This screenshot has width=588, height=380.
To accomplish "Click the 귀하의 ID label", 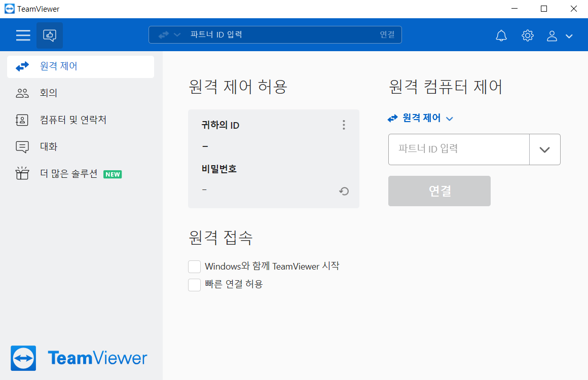I will click(220, 125).
